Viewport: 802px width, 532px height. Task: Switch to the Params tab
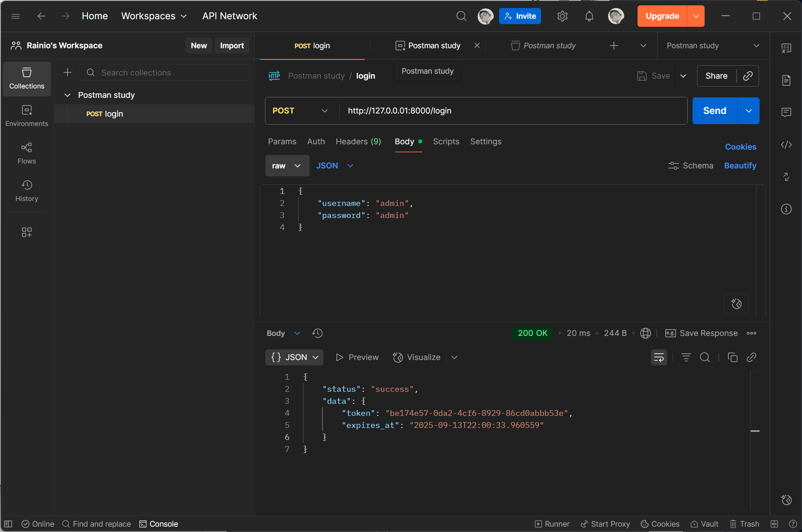click(x=282, y=142)
